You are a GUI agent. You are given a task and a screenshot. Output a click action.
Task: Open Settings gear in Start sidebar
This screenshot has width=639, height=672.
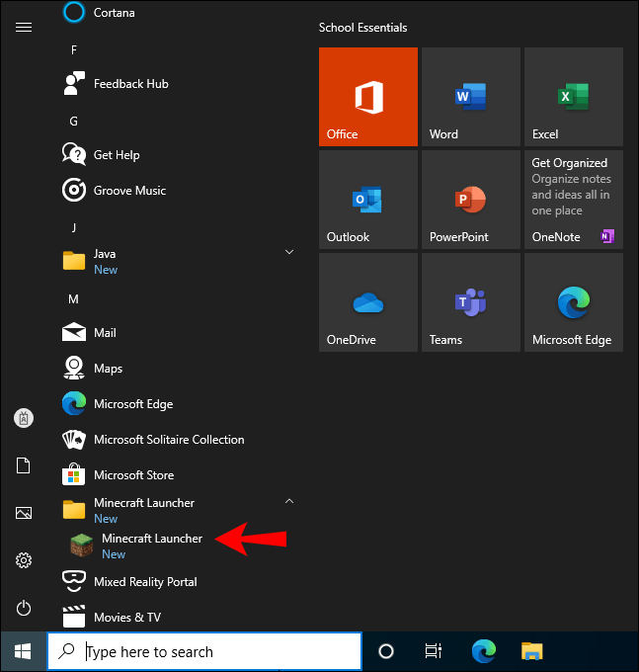point(24,560)
